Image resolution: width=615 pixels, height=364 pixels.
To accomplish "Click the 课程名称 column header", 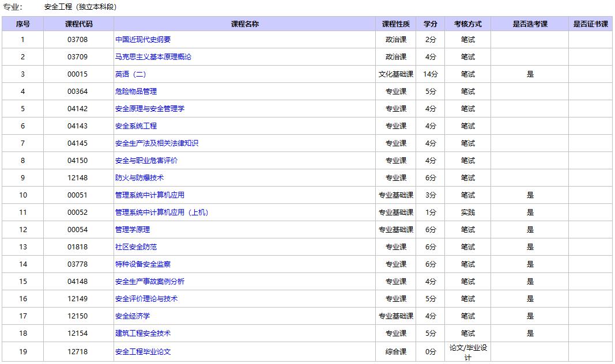I will 245,24.
